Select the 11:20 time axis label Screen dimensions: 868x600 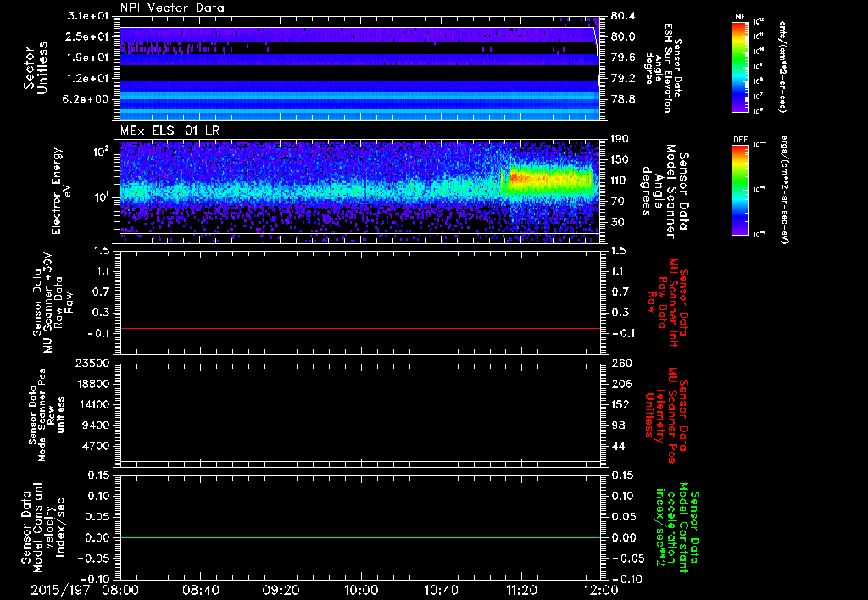click(521, 589)
